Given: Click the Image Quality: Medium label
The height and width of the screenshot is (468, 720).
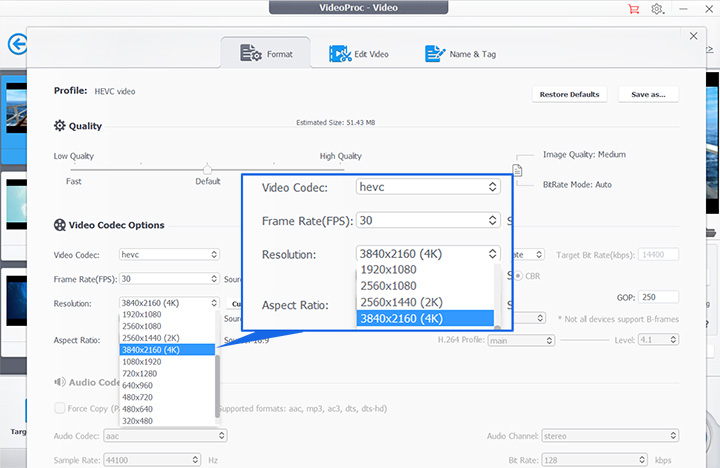Looking at the screenshot, I should point(584,154).
